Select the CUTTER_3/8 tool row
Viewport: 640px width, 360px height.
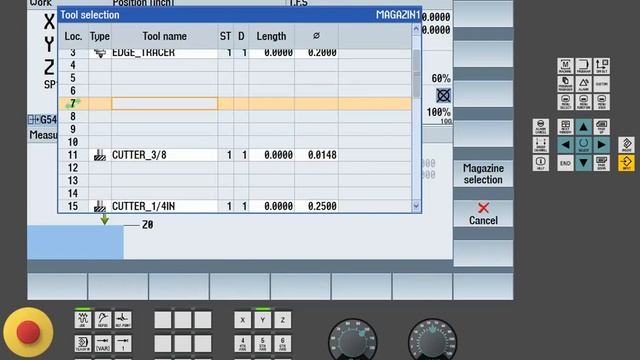click(235, 155)
